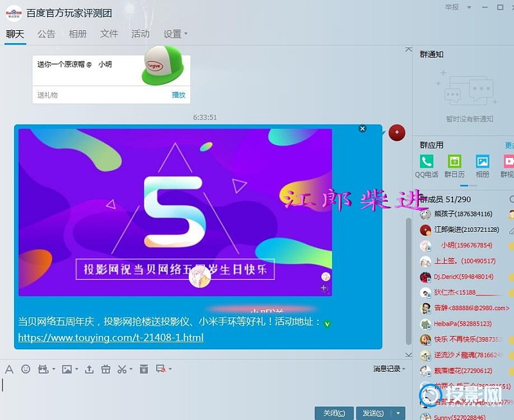This screenshot has width=514, height=420.
Task: Click the Baidu group avatar in the title bar
Action: click(13, 13)
